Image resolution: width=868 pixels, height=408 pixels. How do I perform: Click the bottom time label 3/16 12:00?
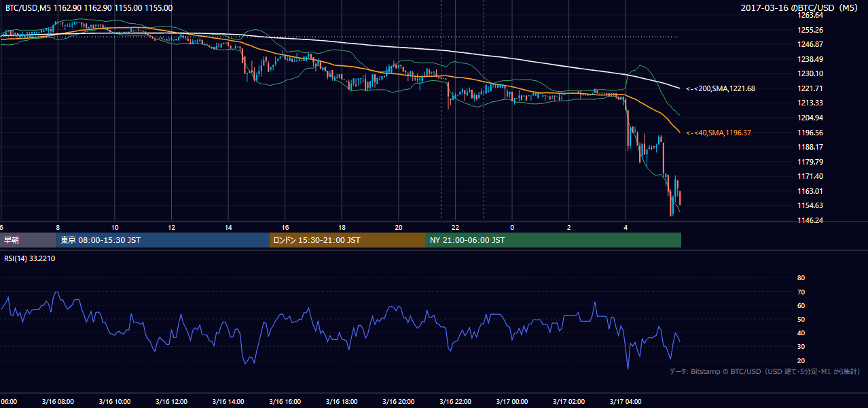pos(171,401)
